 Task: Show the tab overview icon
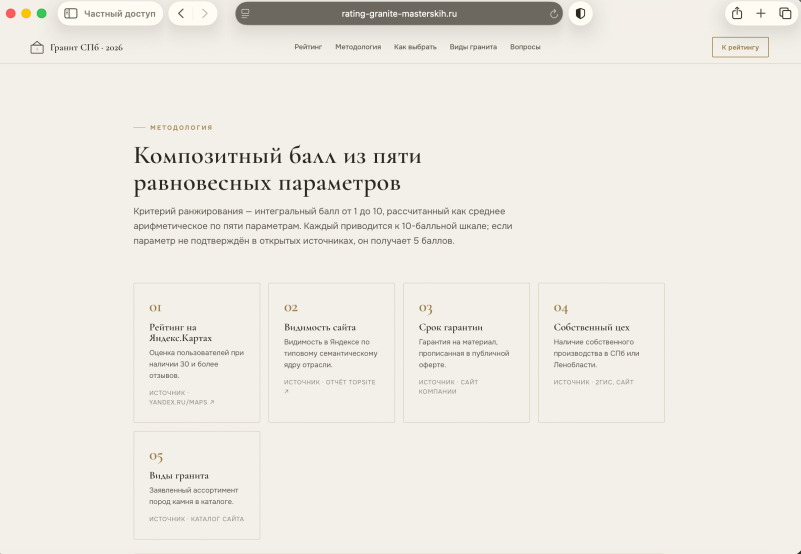[785, 14]
